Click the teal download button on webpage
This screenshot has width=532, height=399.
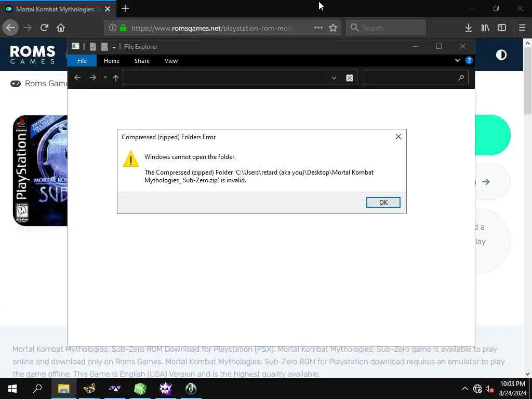point(493,135)
